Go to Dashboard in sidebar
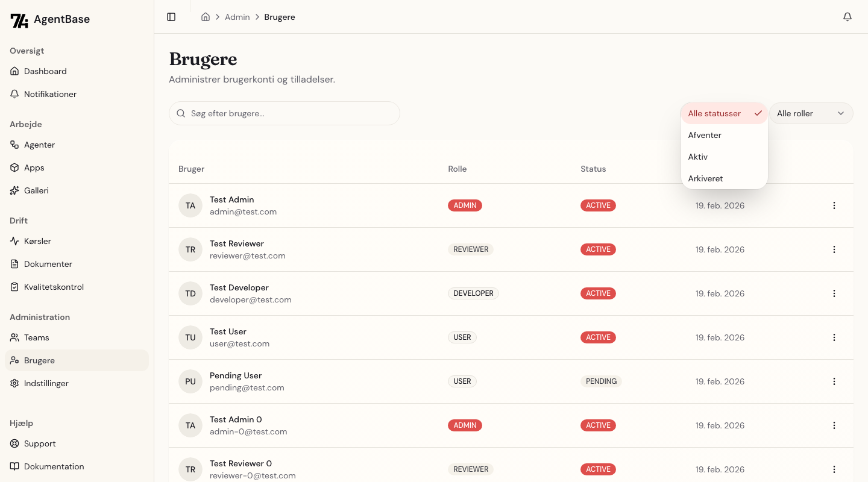Image resolution: width=868 pixels, height=482 pixels. (45, 71)
